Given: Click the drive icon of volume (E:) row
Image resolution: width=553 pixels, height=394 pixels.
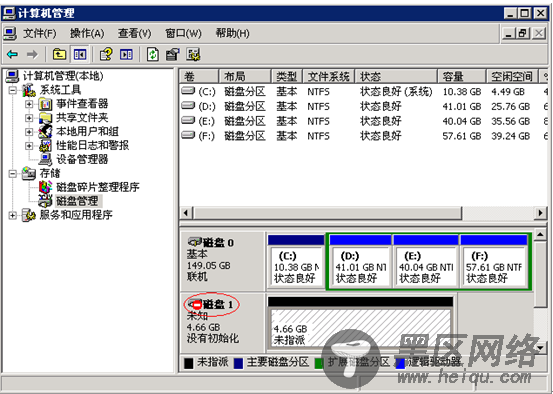Looking at the screenshot, I should click(x=188, y=120).
